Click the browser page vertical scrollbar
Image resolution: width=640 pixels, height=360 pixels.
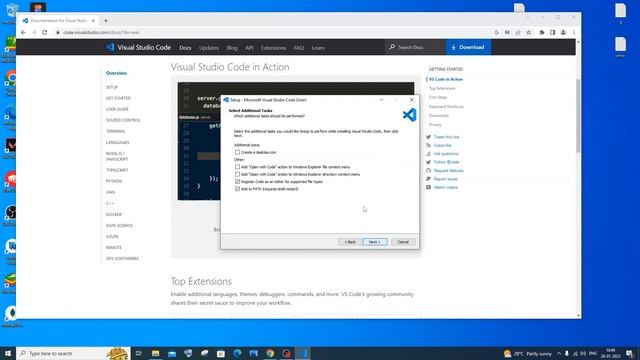pos(578,116)
